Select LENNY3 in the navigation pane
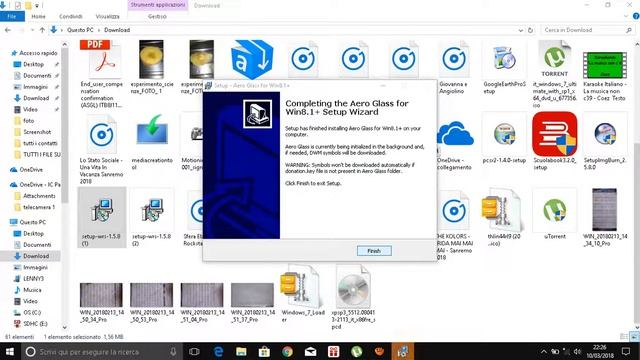640x360 pixels. point(33,278)
